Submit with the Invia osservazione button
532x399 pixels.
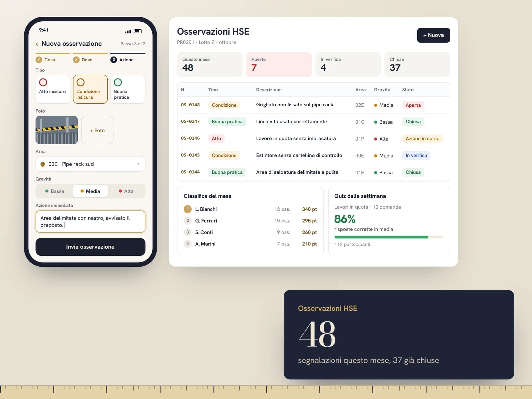coord(90,247)
